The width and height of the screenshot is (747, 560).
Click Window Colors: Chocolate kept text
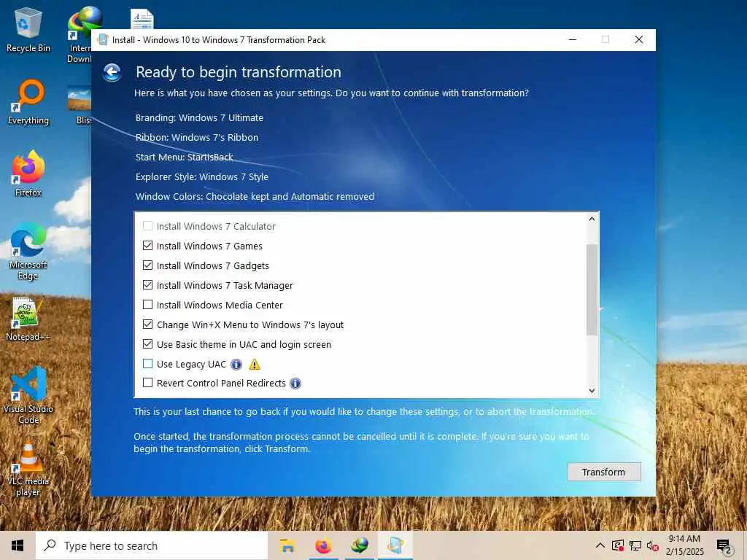click(x=255, y=197)
